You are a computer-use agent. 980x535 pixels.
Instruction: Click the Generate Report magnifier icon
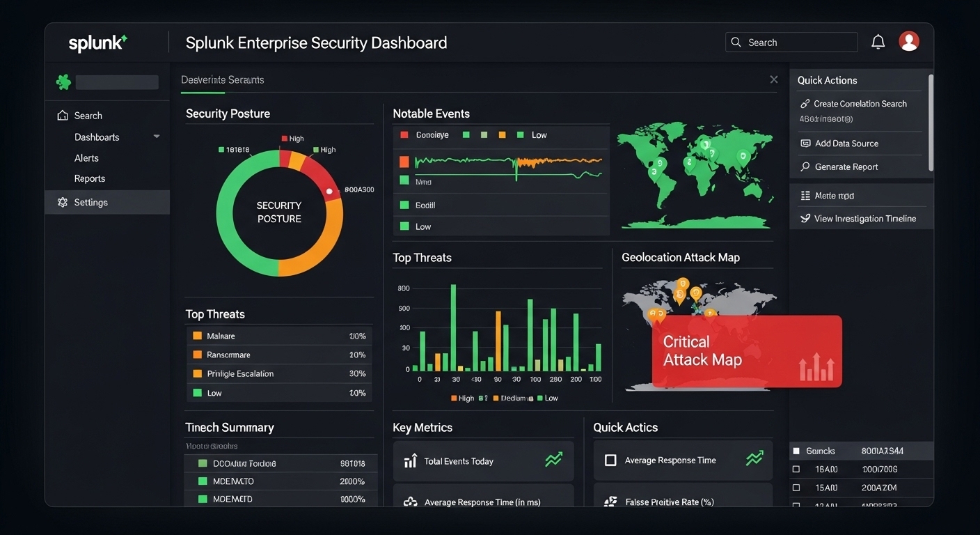pos(805,167)
